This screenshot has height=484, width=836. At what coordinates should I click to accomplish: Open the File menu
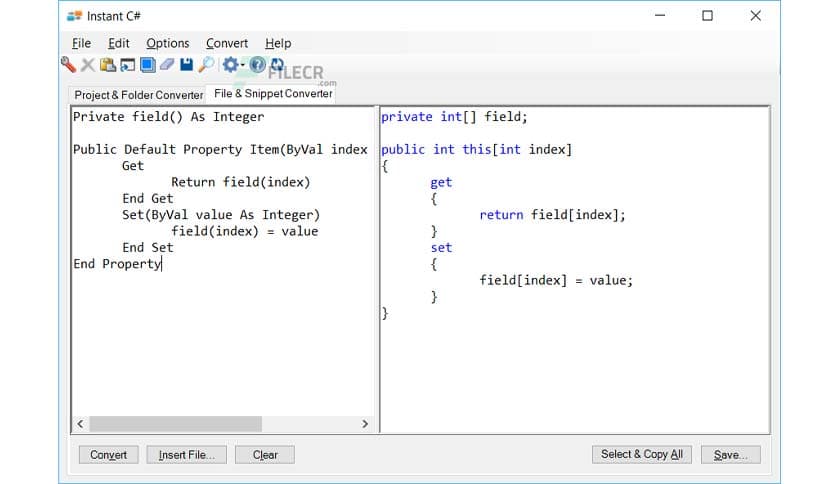[x=81, y=43]
